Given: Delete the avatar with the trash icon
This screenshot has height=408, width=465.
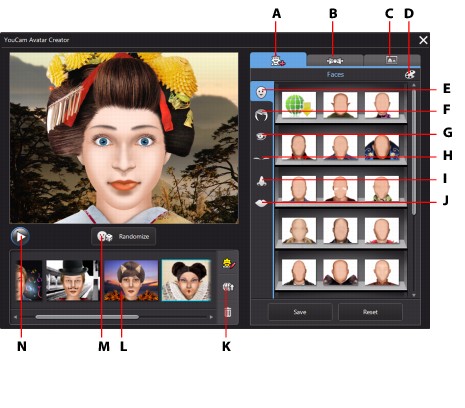Looking at the screenshot, I should [228, 312].
